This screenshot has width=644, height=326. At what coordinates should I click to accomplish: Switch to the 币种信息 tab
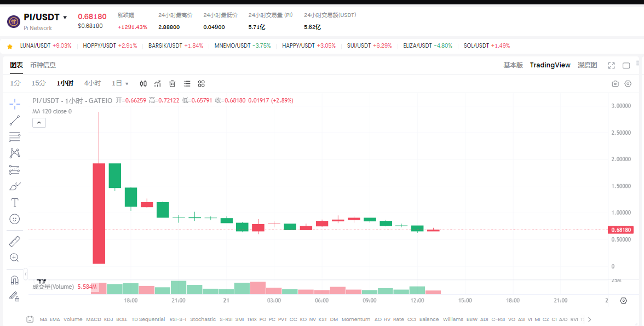coord(44,65)
